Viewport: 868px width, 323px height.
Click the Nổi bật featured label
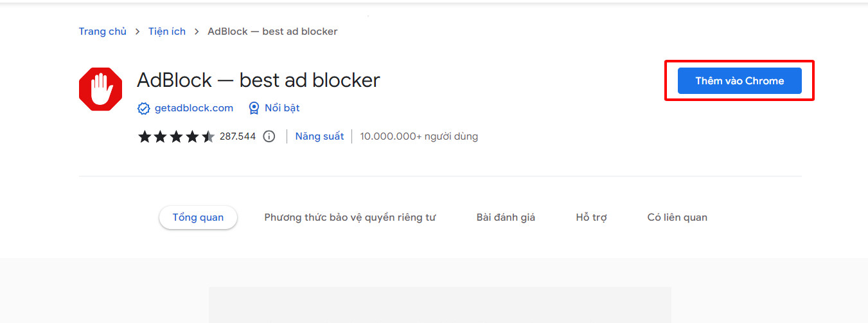click(x=282, y=108)
